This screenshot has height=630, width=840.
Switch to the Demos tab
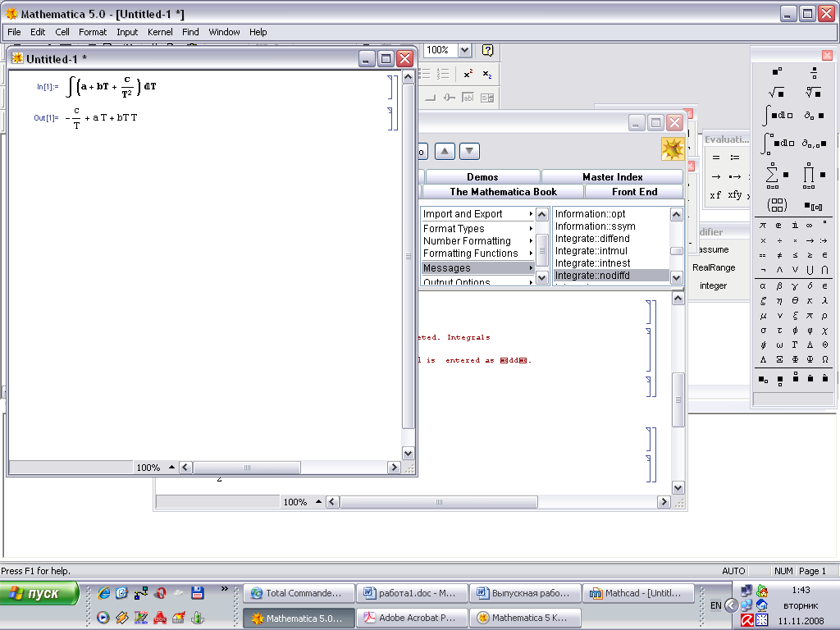(x=482, y=177)
